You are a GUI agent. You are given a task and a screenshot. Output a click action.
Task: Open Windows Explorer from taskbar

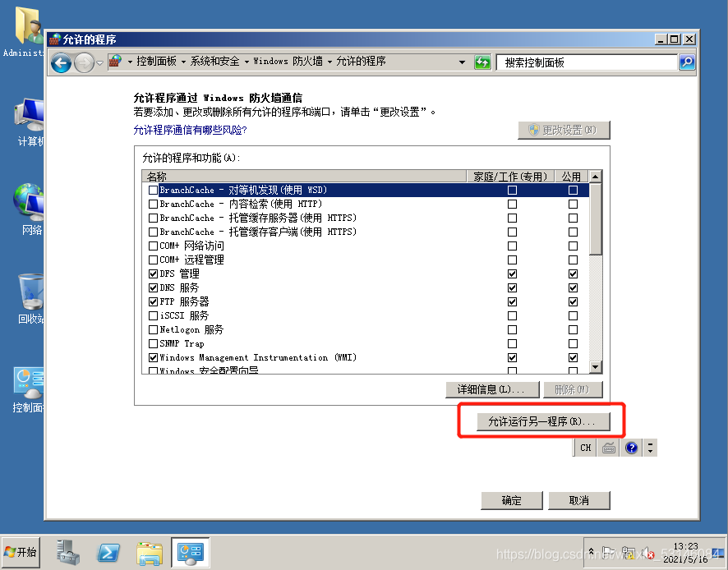coord(150,554)
